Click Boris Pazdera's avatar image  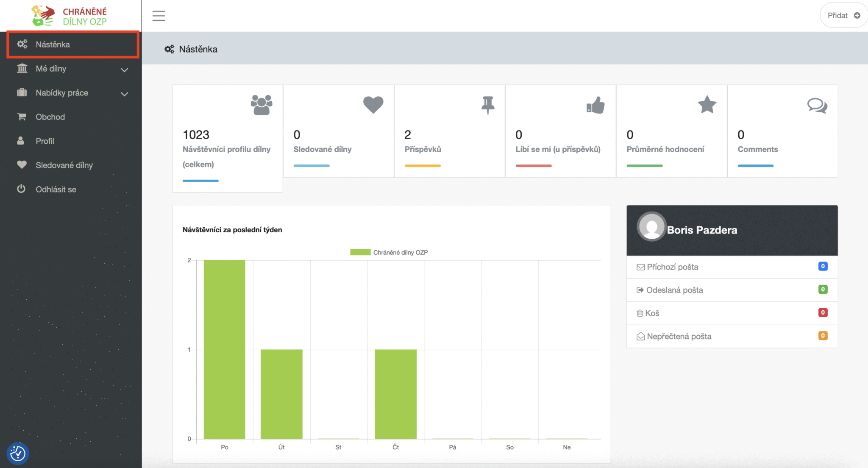tap(651, 227)
